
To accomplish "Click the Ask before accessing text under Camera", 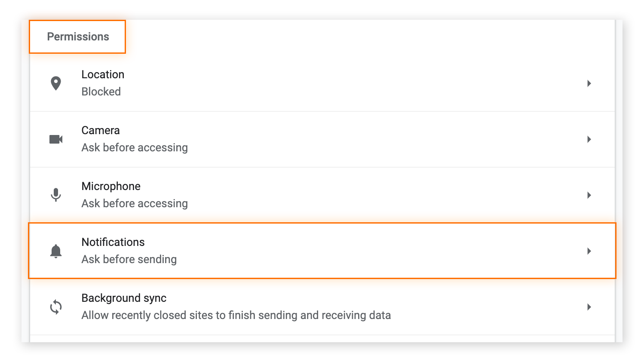I will [135, 147].
